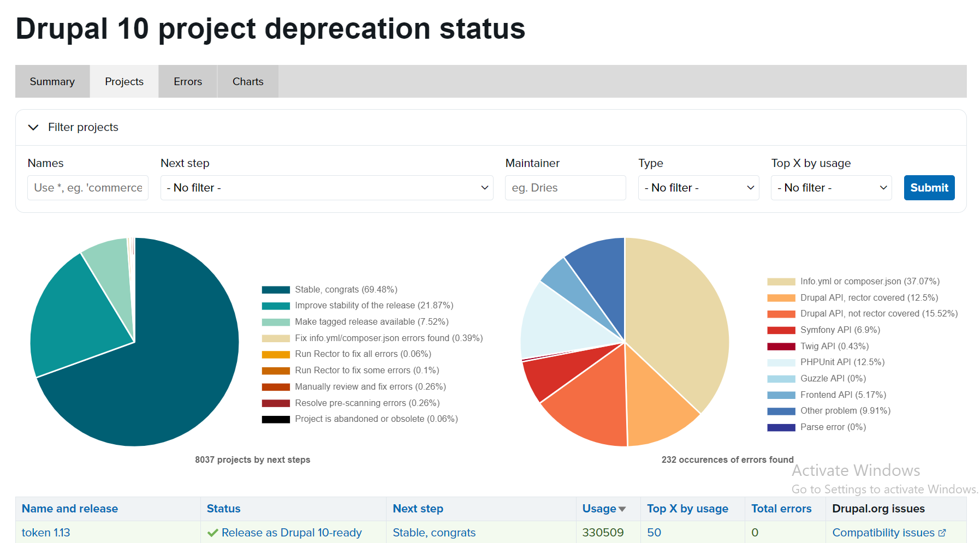The width and height of the screenshot is (980, 543).
Task: Open the token 1.13 project link
Action: pos(46,533)
